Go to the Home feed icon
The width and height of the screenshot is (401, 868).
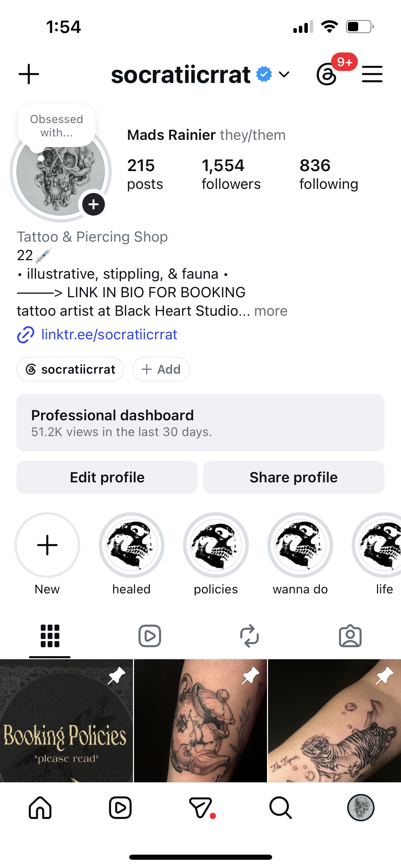tap(40, 807)
